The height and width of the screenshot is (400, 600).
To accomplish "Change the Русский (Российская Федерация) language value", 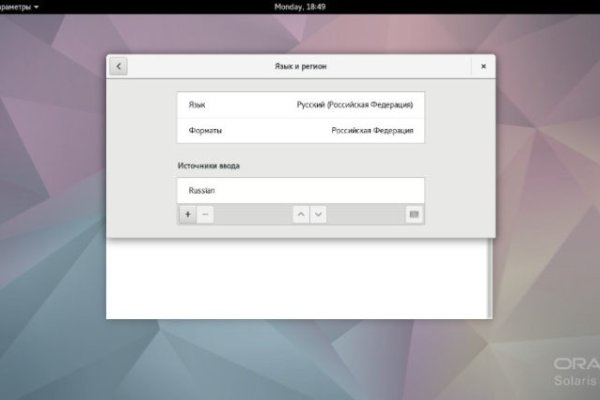I will coord(354,104).
